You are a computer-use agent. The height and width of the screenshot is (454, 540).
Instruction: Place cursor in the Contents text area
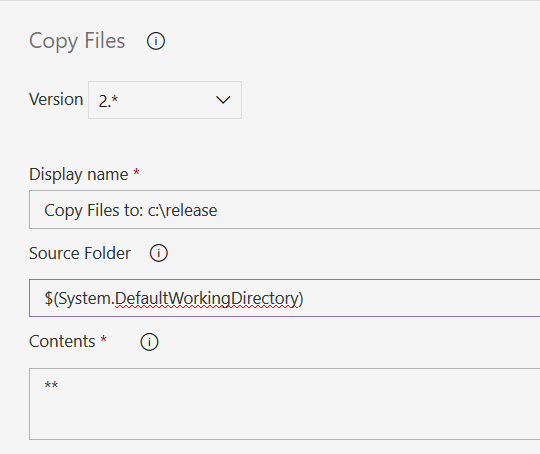284,404
